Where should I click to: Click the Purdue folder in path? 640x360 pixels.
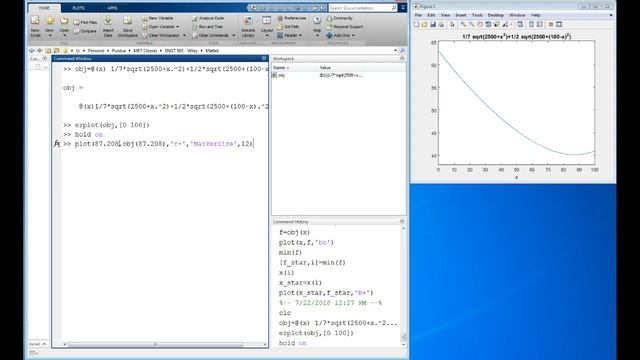[119, 51]
